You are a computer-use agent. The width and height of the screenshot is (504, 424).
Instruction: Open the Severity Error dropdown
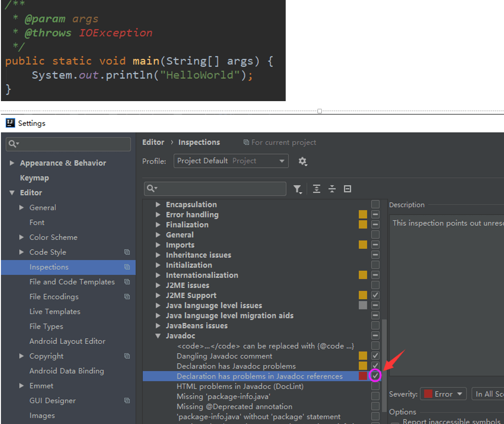coord(443,394)
